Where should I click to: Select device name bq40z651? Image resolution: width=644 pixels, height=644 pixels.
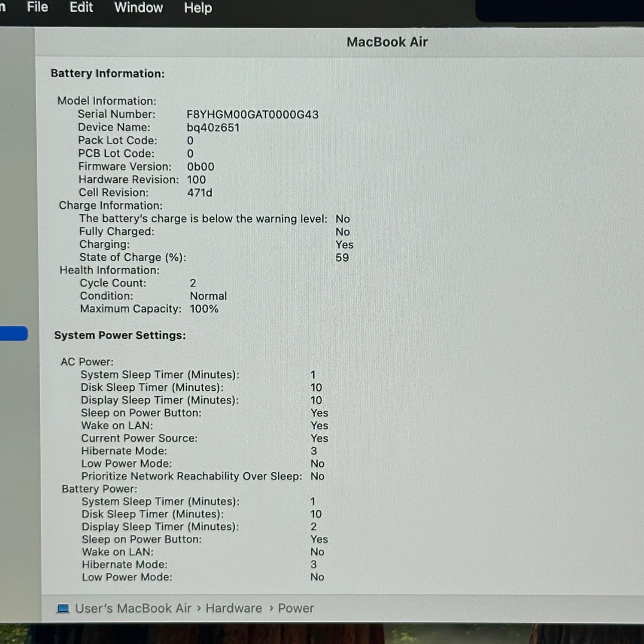213,128
